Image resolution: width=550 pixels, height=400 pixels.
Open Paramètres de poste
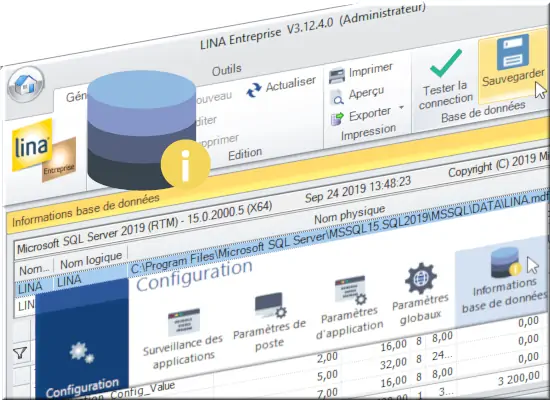point(269,322)
